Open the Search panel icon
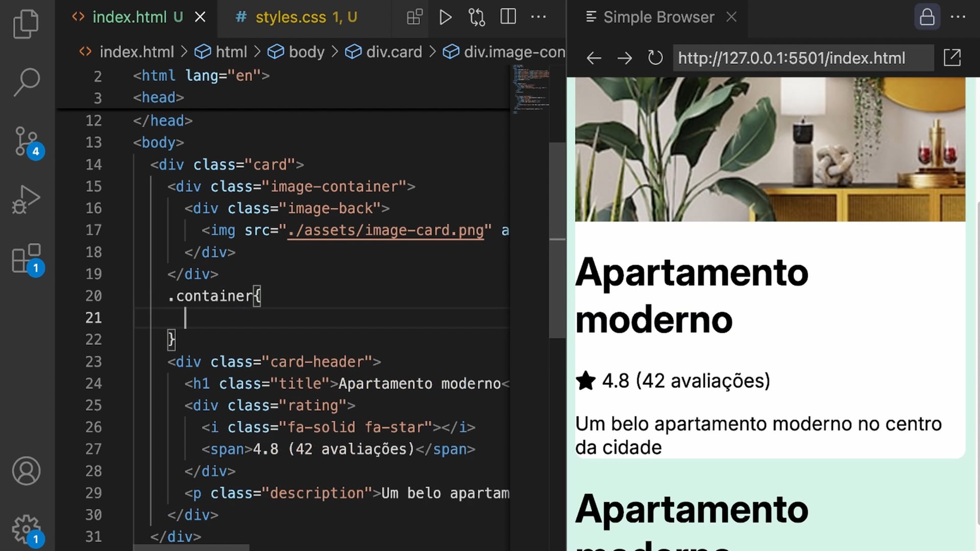The height and width of the screenshot is (551, 980). [x=26, y=82]
